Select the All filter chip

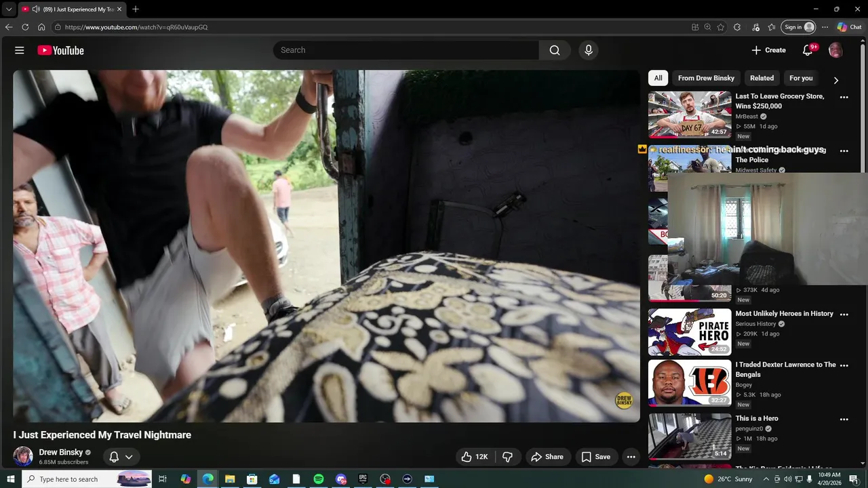coord(658,78)
